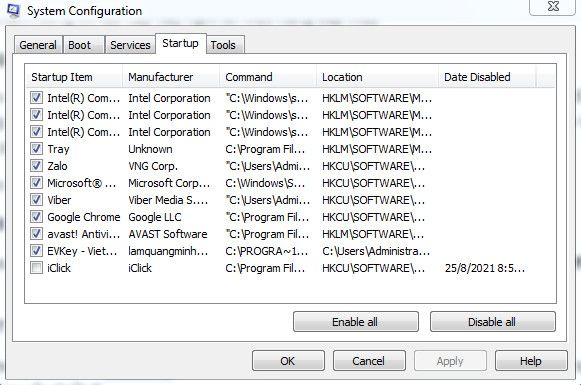
Task: Select the Tray startup item name
Action: [58, 149]
